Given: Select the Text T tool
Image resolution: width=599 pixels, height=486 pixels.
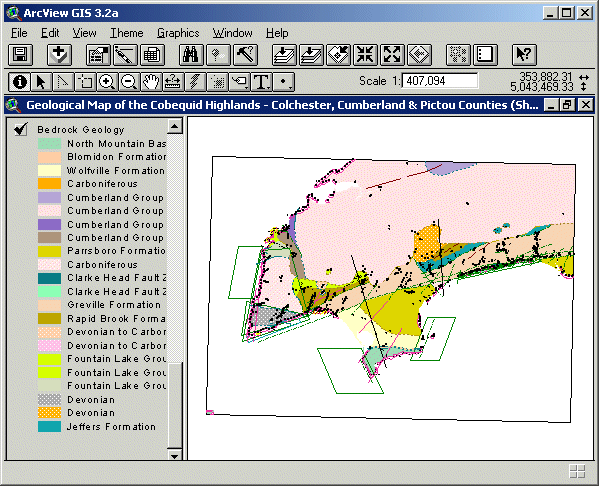Looking at the screenshot, I should [x=261, y=82].
